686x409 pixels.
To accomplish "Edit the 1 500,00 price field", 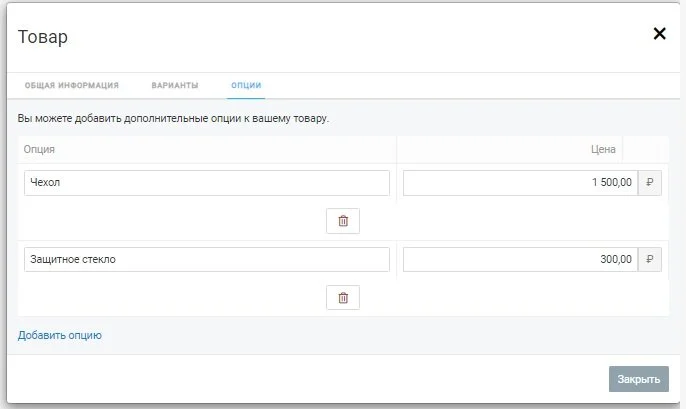I will click(x=521, y=183).
